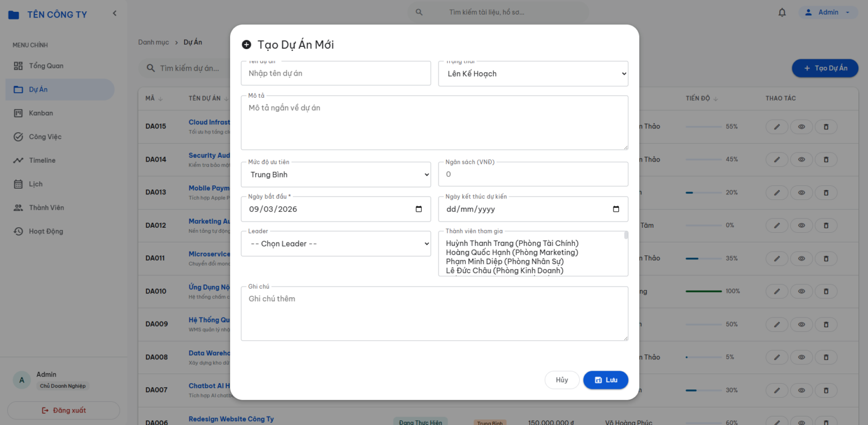Click the pencil icon for DA008
This screenshot has height=425, width=868.
(x=777, y=357)
